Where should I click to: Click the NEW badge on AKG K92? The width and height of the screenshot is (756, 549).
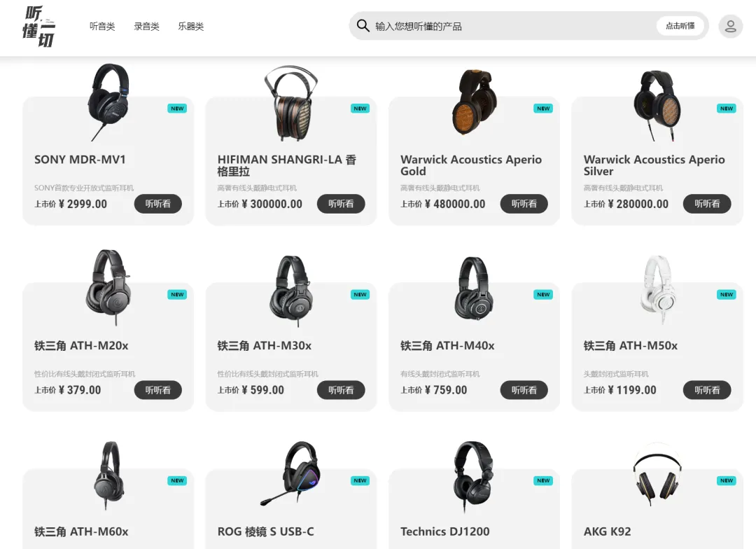(726, 481)
